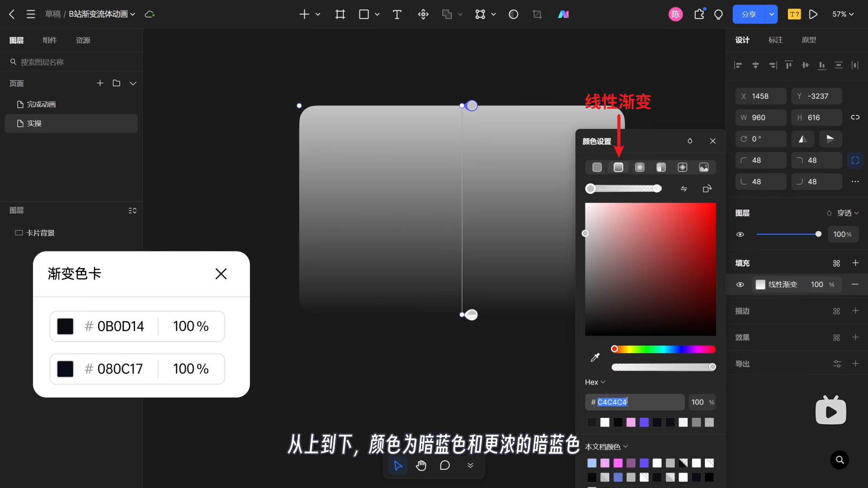The image size is (868, 488).
Task: Open the Hex color mode dropdown
Action: tap(594, 382)
